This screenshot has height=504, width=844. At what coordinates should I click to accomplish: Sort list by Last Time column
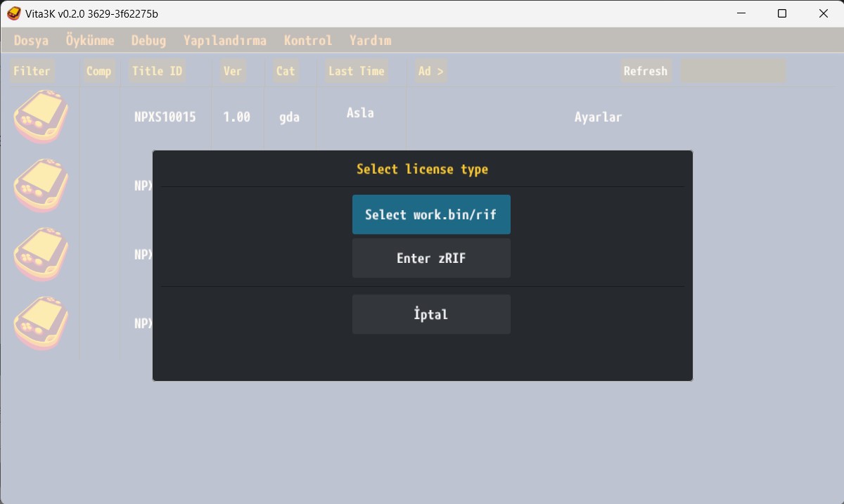[x=357, y=71]
